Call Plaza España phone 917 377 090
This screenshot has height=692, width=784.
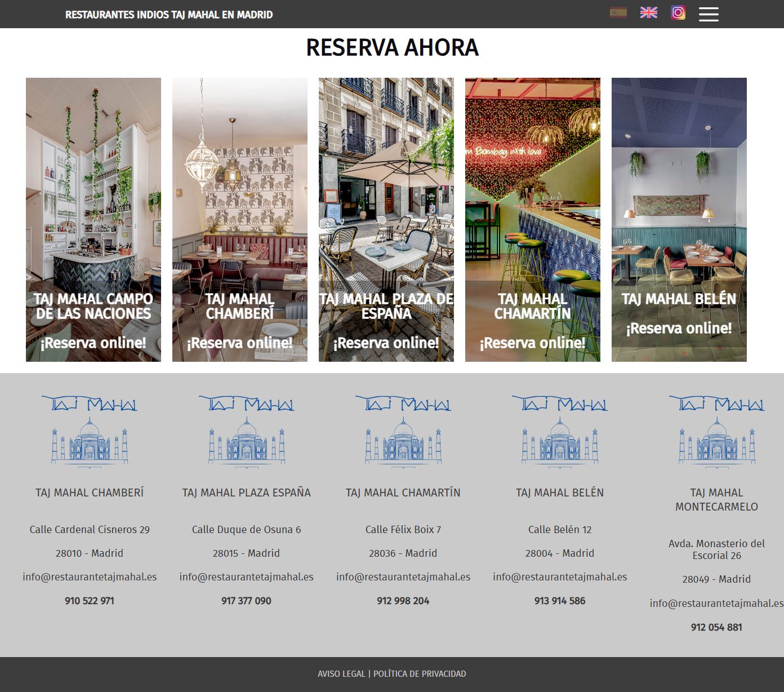click(x=247, y=601)
